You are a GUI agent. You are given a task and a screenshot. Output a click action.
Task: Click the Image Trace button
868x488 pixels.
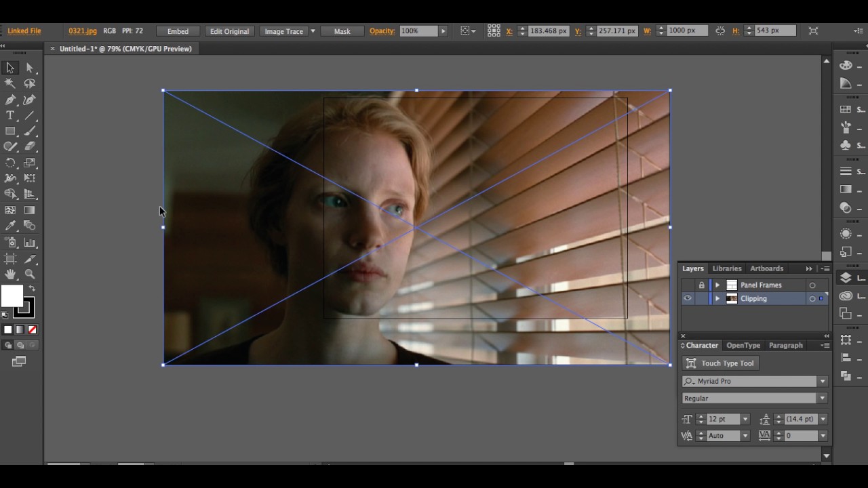pyautogui.click(x=283, y=31)
